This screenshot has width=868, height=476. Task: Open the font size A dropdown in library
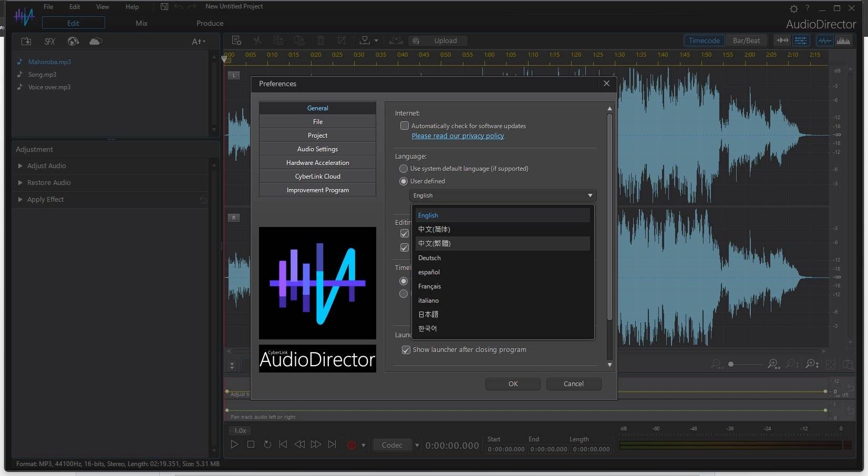point(199,42)
